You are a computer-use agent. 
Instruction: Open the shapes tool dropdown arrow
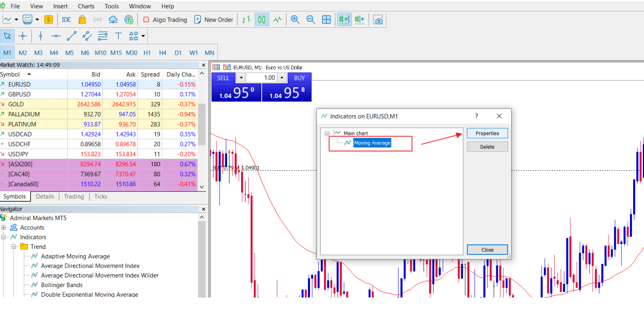point(143,36)
